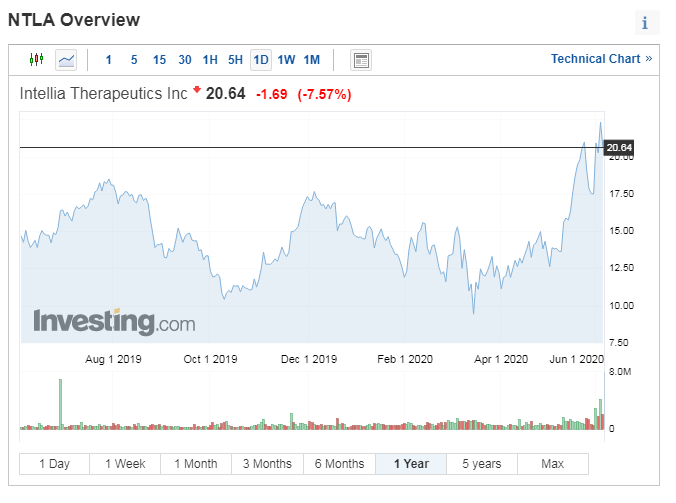Click the Jun 1 2020 axis label
The height and width of the screenshot is (503, 676).
(576, 359)
